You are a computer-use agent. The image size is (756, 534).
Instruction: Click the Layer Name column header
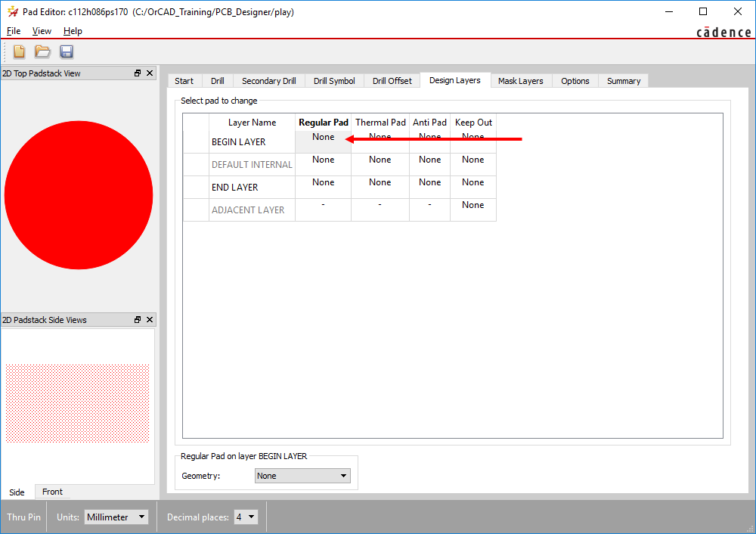(252, 123)
